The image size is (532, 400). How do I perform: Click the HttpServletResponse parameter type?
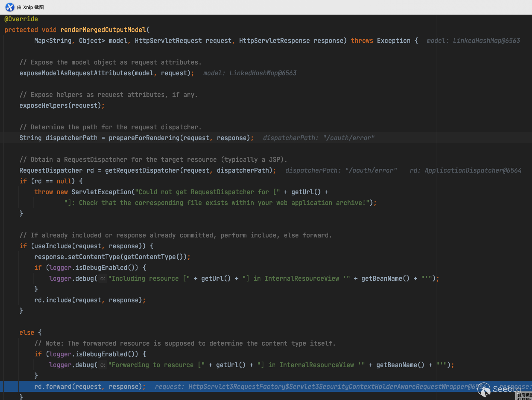[274, 41]
